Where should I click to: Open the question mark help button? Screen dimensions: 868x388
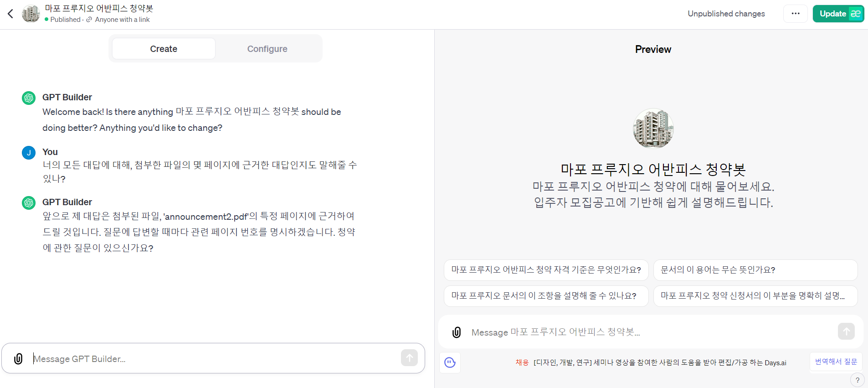[x=857, y=380]
